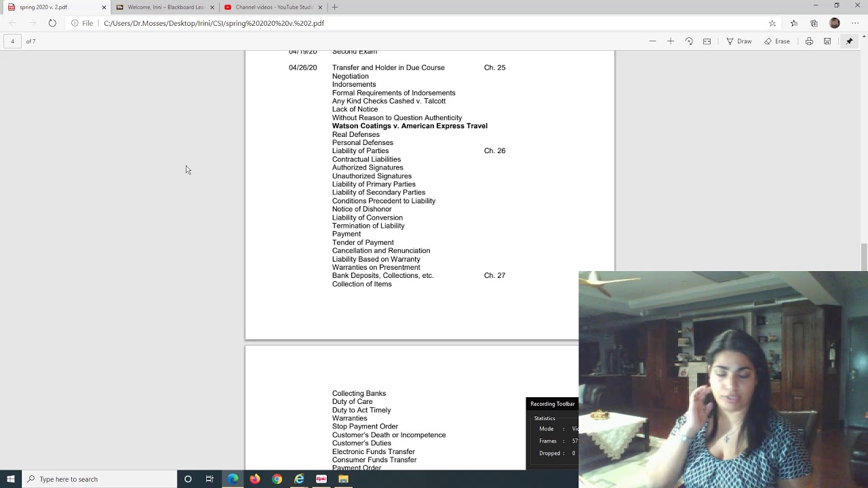868x488 pixels.
Task: Close the YouTube Studio tab
Action: 320,7
